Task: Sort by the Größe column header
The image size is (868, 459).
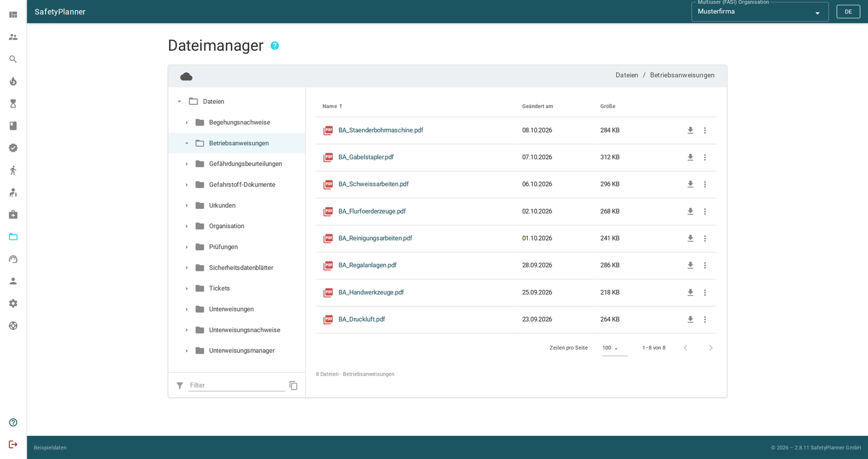Action: coord(608,106)
